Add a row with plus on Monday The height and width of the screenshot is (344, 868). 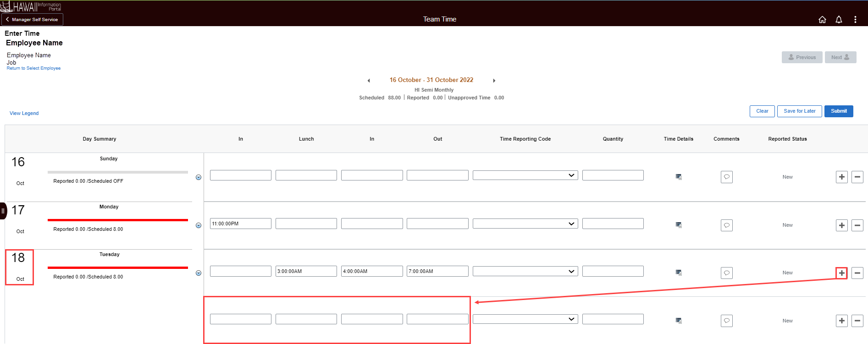point(842,225)
